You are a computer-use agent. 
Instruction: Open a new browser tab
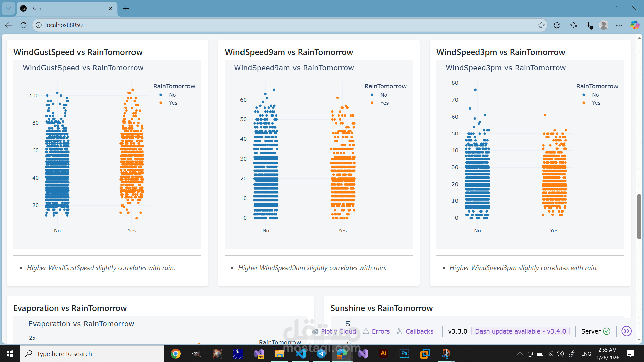126,8
